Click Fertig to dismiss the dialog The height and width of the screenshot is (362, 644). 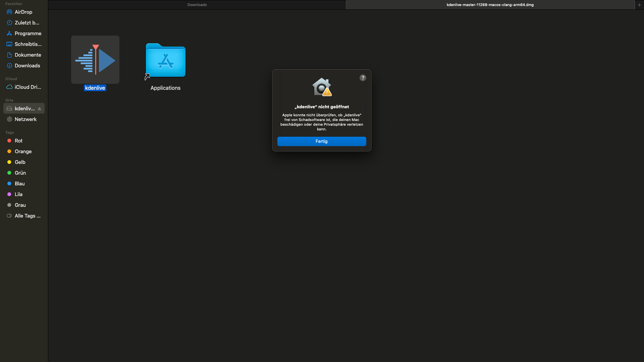click(321, 141)
